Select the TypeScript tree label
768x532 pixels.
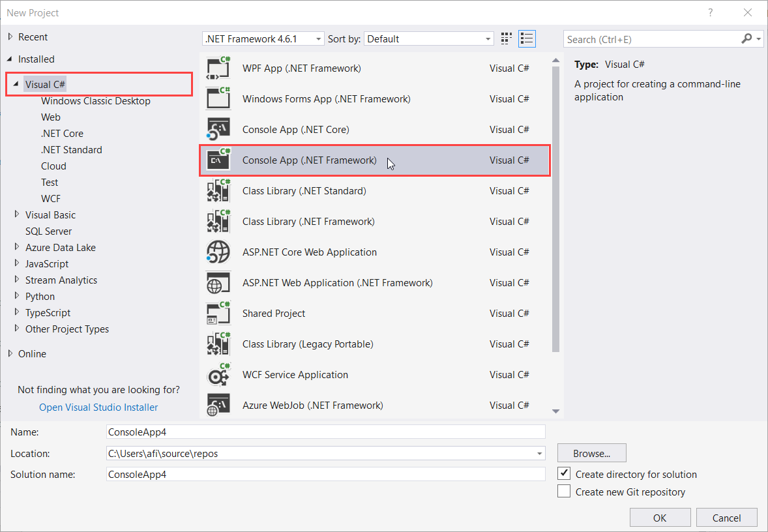[x=48, y=312]
